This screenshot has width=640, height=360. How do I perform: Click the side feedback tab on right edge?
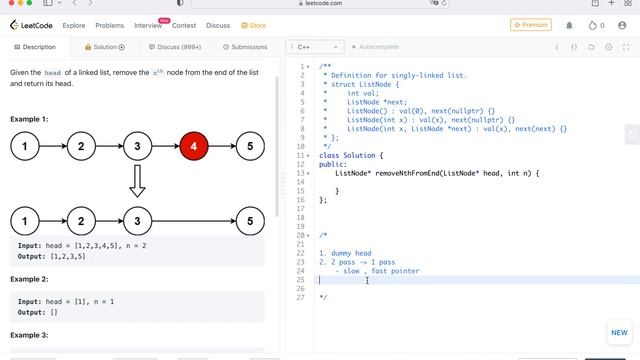(x=632, y=135)
